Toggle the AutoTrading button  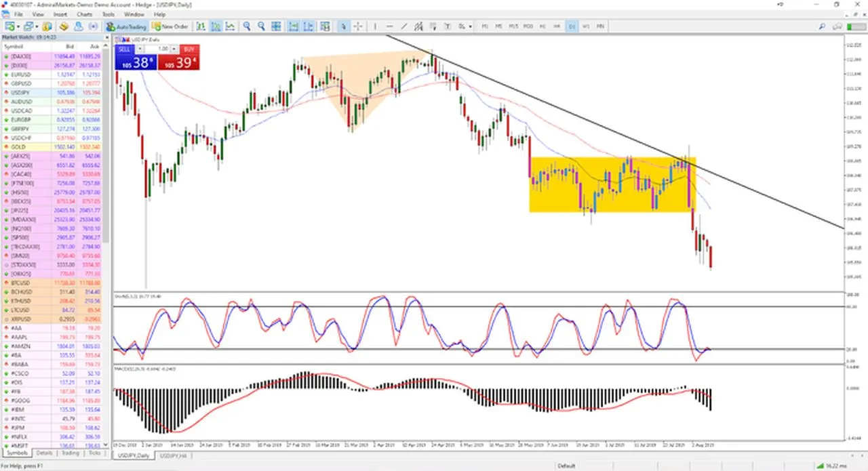(x=126, y=26)
